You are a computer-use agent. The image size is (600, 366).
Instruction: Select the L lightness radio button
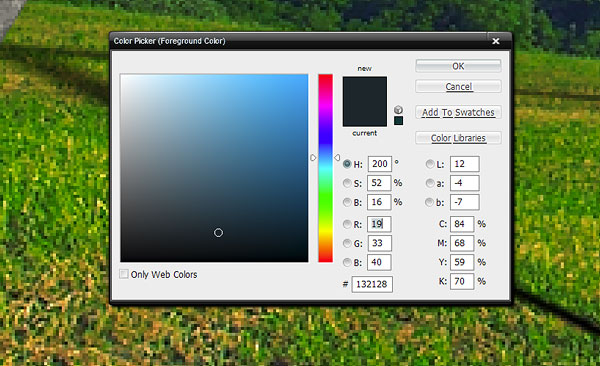point(430,164)
